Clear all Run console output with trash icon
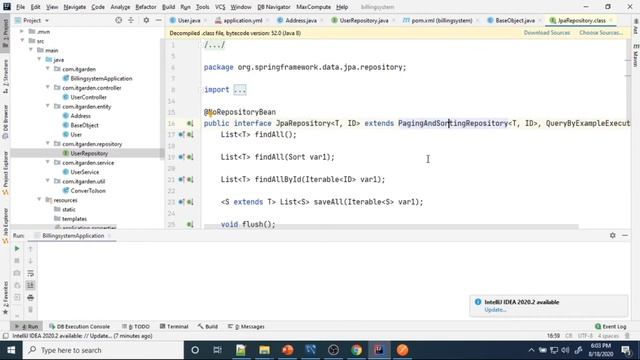The height and width of the screenshot is (360, 640). click(30, 310)
